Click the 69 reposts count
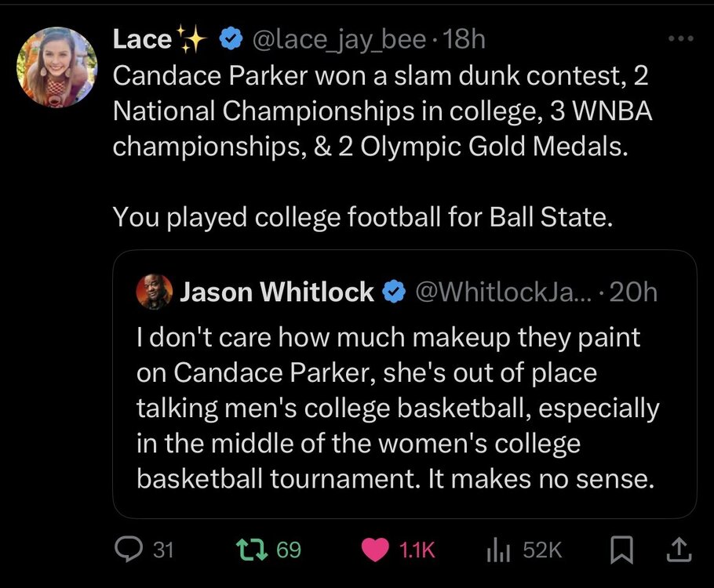The height and width of the screenshot is (588, 714). (x=289, y=550)
